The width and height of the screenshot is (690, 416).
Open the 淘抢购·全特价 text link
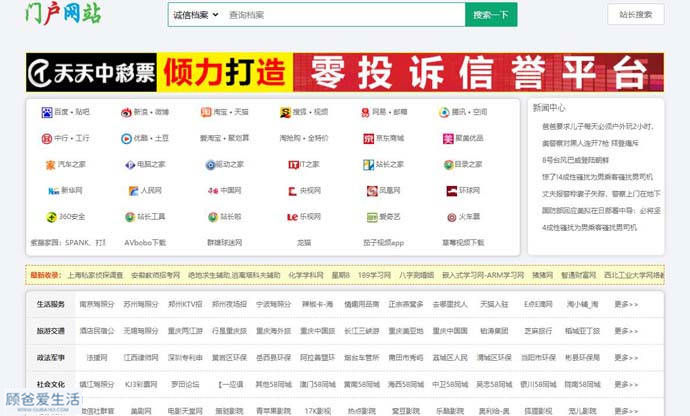click(x=304, y=138)
